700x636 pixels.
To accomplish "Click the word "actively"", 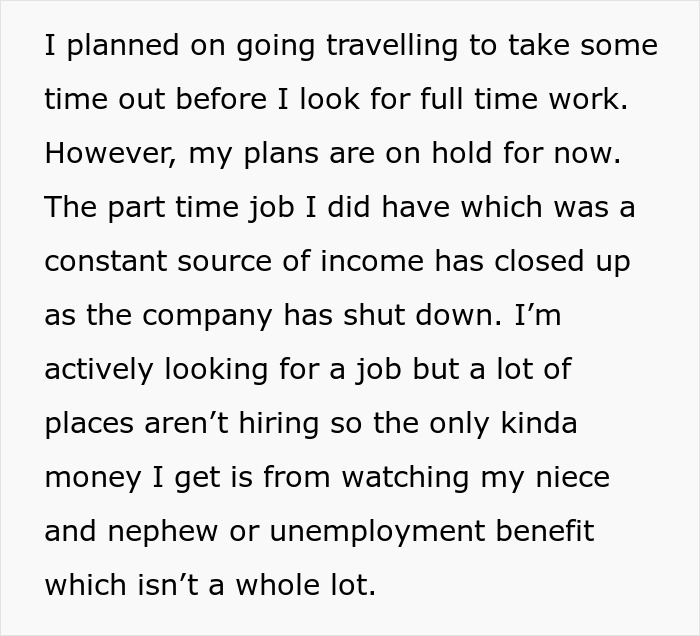I will (x=100, y=370).
